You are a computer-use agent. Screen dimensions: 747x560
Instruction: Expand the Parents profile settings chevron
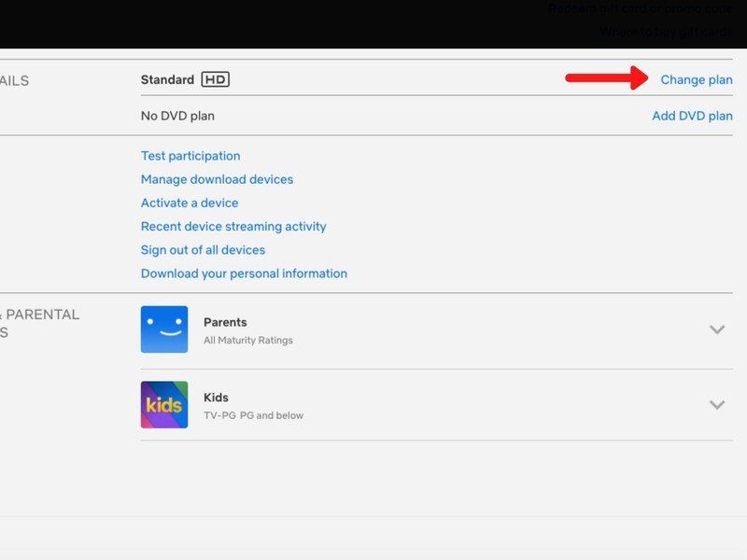[717, 329]
